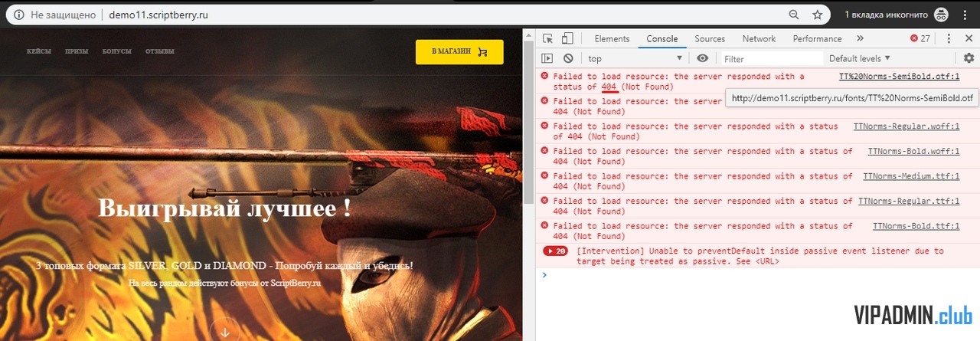This screenshot has width=980, height=341.
Task: Bookmark this page with the star icon
Action: (818, 15)
